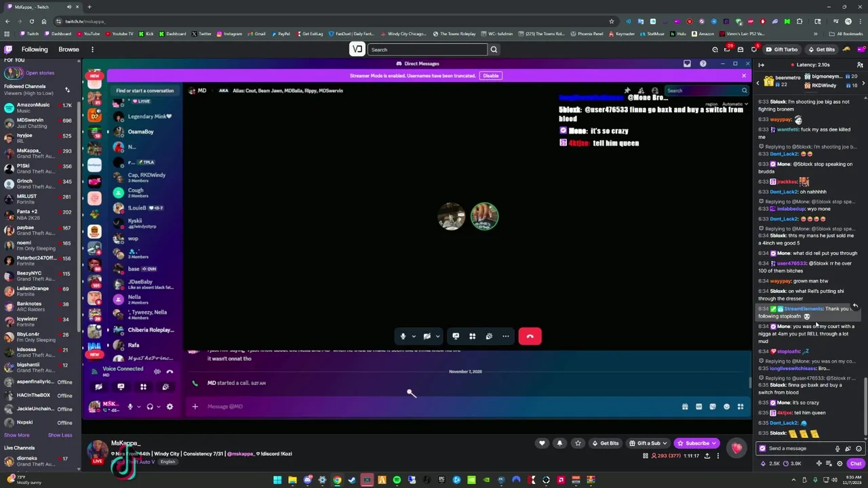Open stream more options vertical dots

718,456
